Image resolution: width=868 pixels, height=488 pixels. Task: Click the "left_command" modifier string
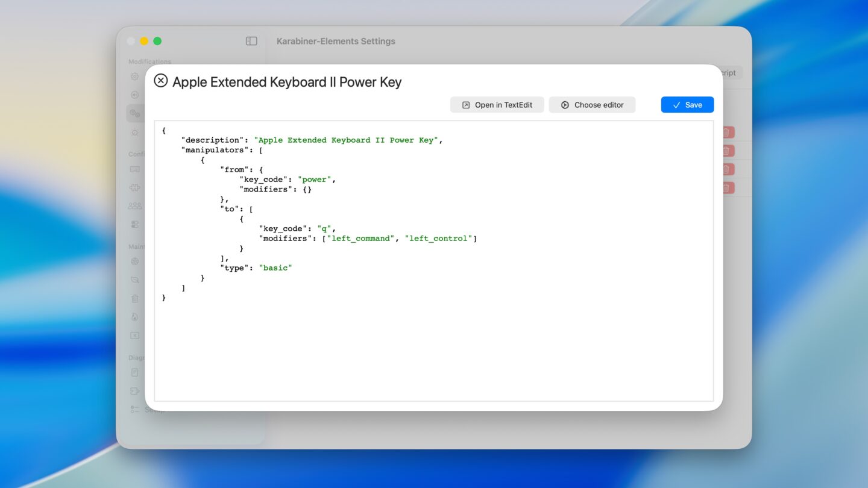click(x=360, y=239)
